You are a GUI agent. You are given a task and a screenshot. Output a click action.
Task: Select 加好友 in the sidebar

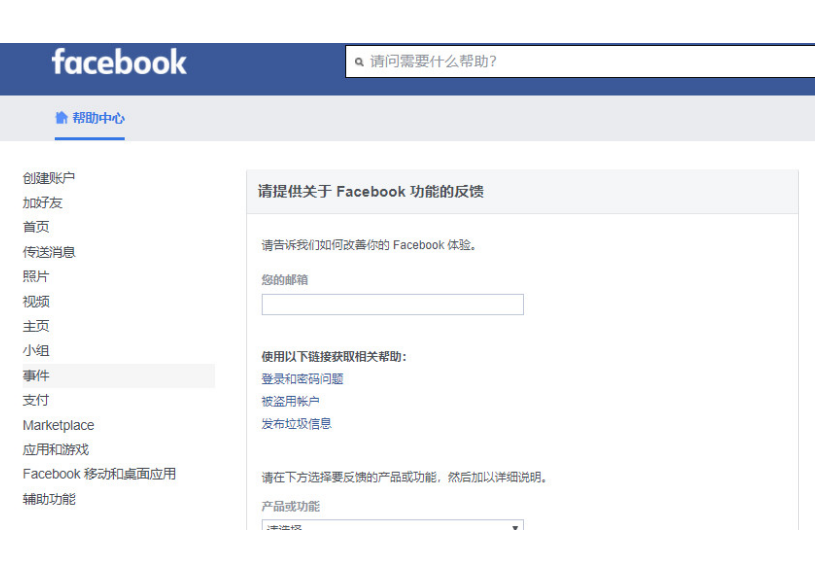43,203
